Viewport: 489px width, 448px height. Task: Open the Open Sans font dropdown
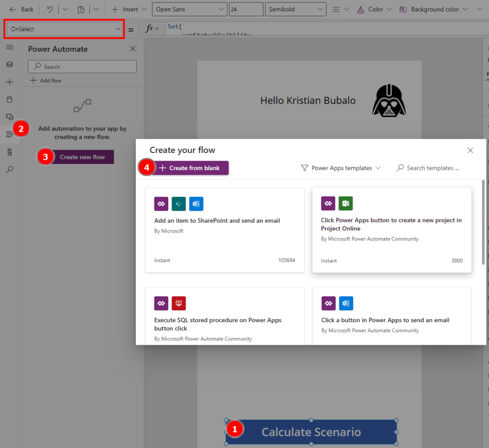click(190, 9)
